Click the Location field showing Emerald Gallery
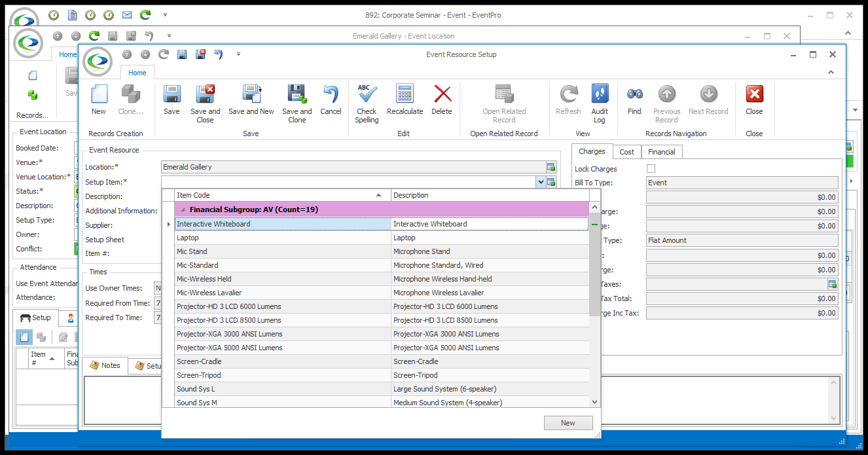The width and height of the screenshot is (868, 455). [353, 167]
